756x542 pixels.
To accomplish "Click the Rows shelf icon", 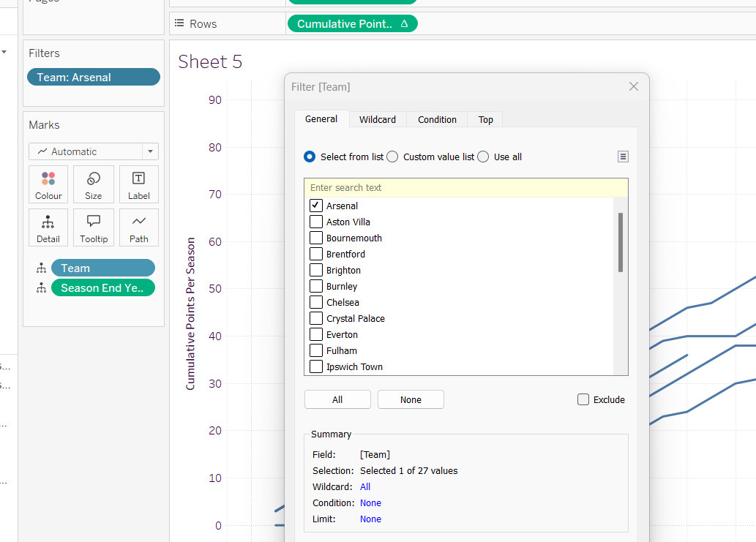I will pos(179,23).
